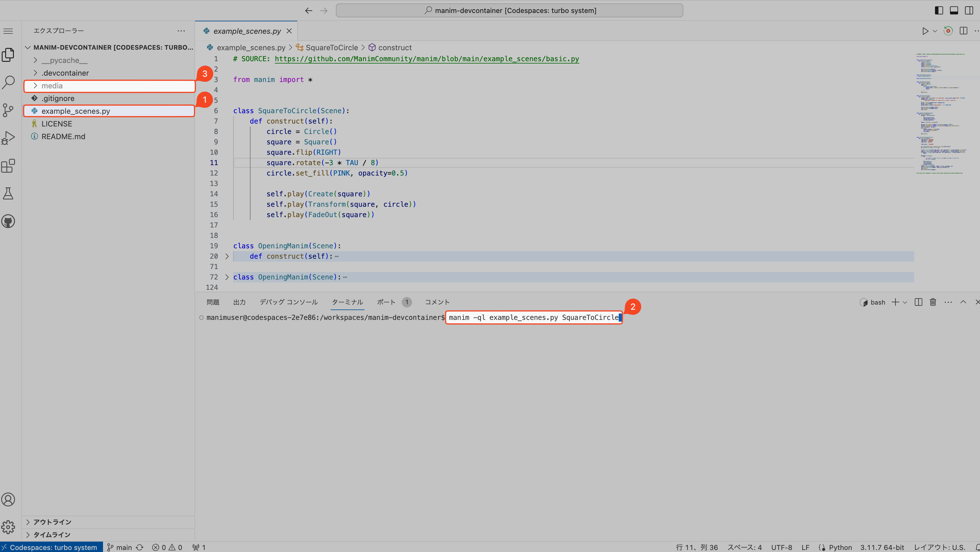Click the Run Python File play button
The height and width of the screenshot is (552, 980).
pos(925,31)
